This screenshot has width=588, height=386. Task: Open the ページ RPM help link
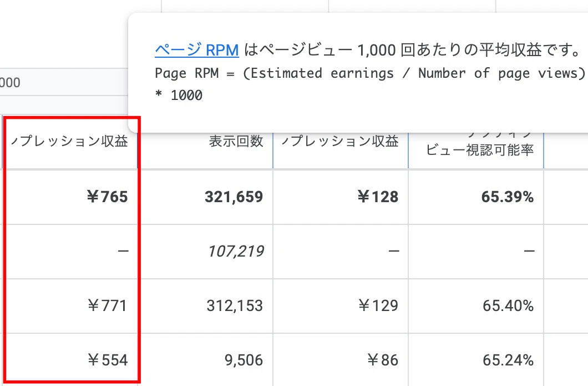coord(197,50)
